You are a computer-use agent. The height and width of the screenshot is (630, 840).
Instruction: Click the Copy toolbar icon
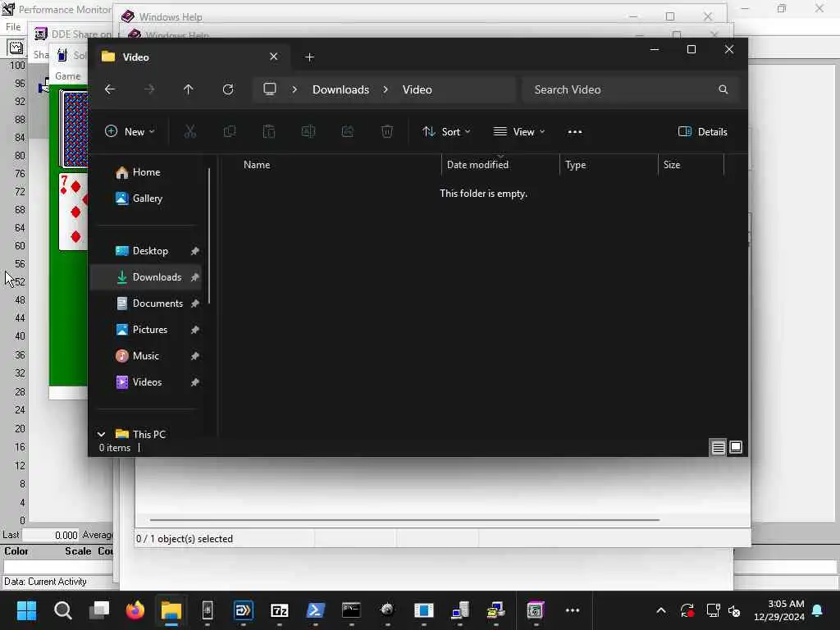pos(230,132)
